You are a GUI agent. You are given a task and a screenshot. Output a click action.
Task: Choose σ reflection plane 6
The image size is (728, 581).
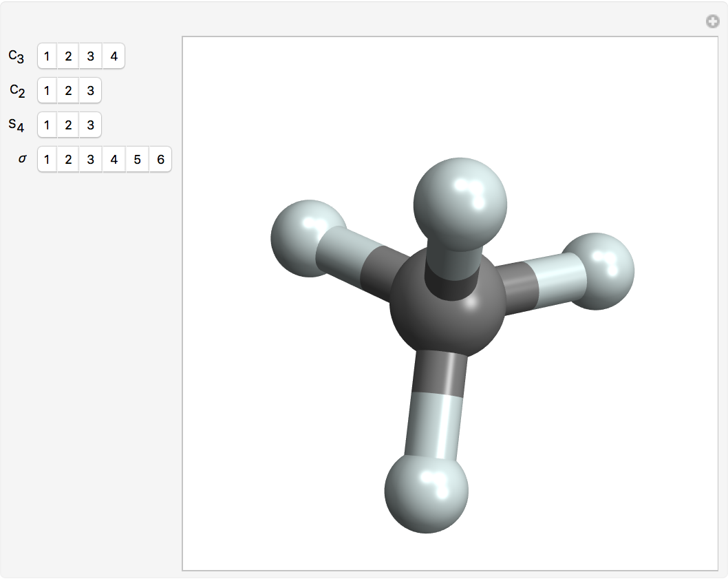[x=160, y=160]
